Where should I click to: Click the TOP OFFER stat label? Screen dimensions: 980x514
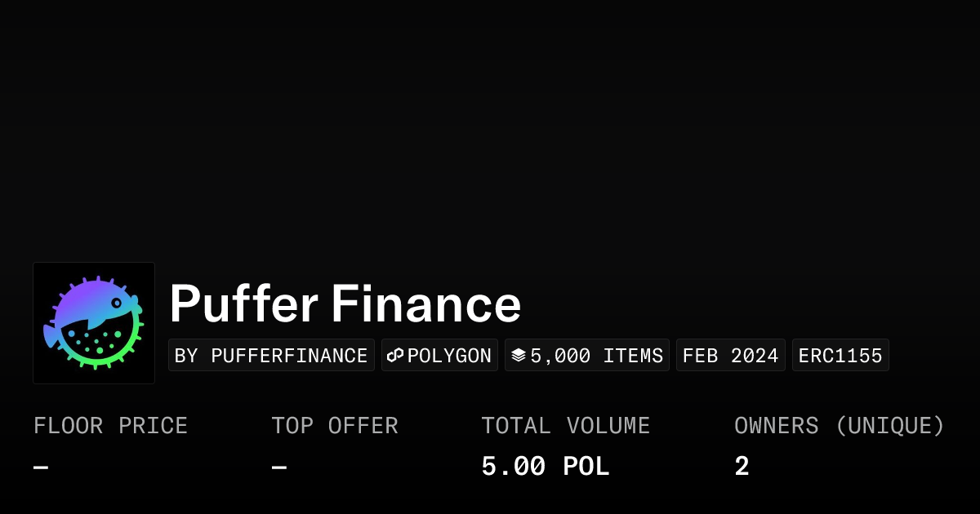click(x=335, y=426)
